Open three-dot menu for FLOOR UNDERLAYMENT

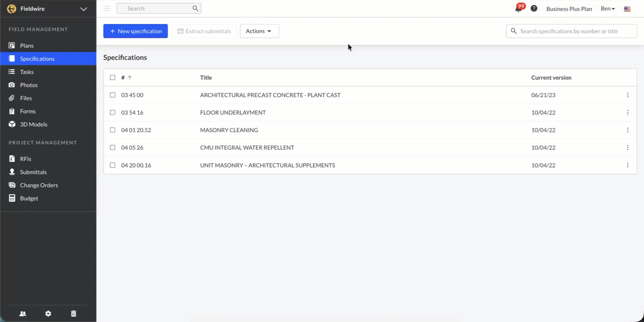pos(627,112)
